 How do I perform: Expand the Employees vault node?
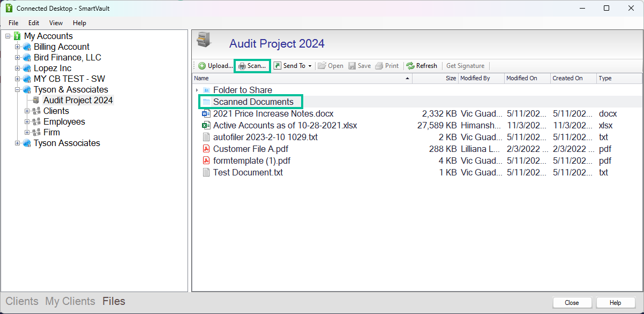(27, 121)
